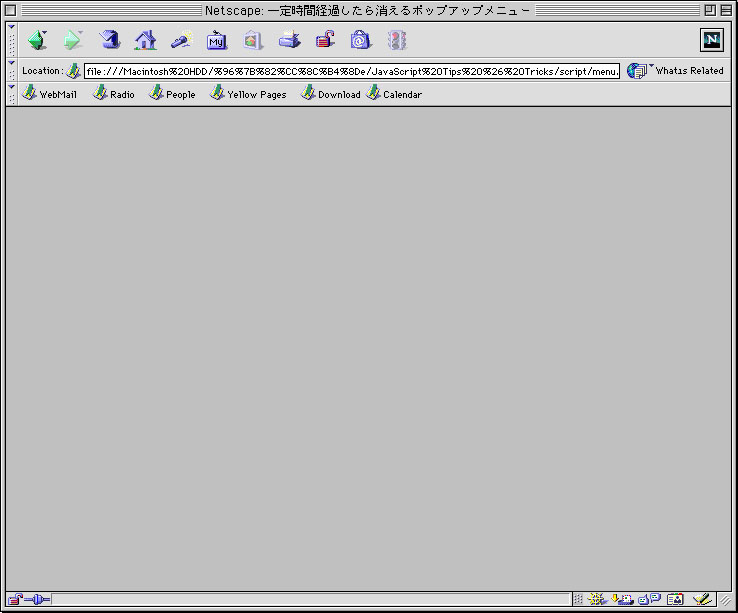Open Address Book from the component bar

pos(675,599)
